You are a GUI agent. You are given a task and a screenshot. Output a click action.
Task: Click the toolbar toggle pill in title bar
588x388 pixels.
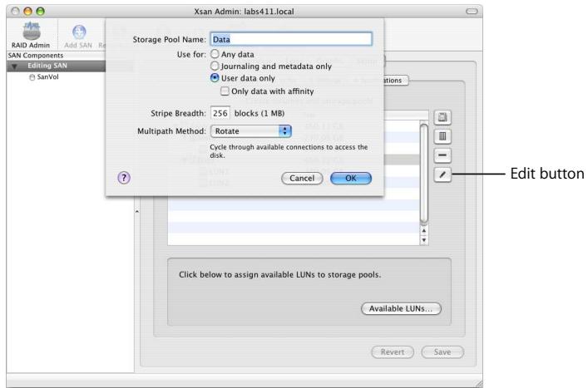click(x=472, y=12)
